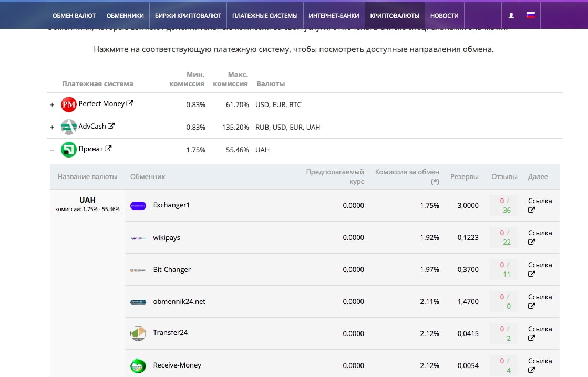Click the Комиссия за обмен column header
The width and height of the screenshot is (588, 377).
[407, 176]
